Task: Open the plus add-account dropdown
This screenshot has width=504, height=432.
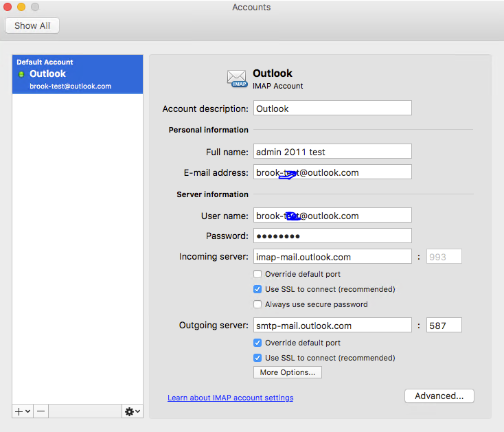Action: tap(23, 411)
